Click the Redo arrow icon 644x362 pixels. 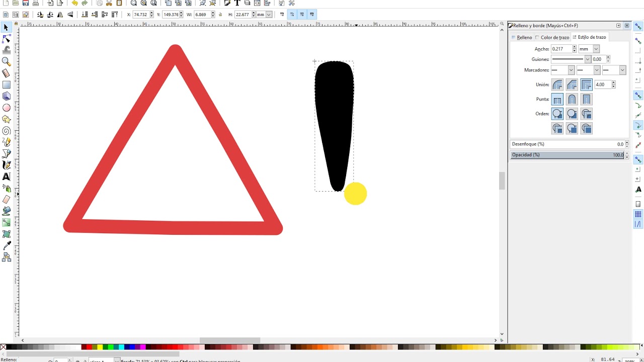[x=85, y=3]
